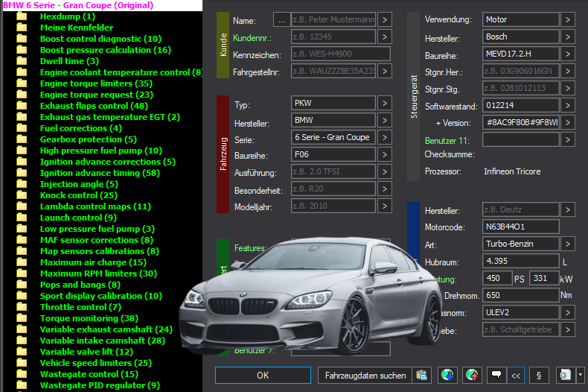Image resolution: width=588 pixels, height=392 pixels.
Task: Select Sport display calibration (10) folder
Action: (101, 296)
